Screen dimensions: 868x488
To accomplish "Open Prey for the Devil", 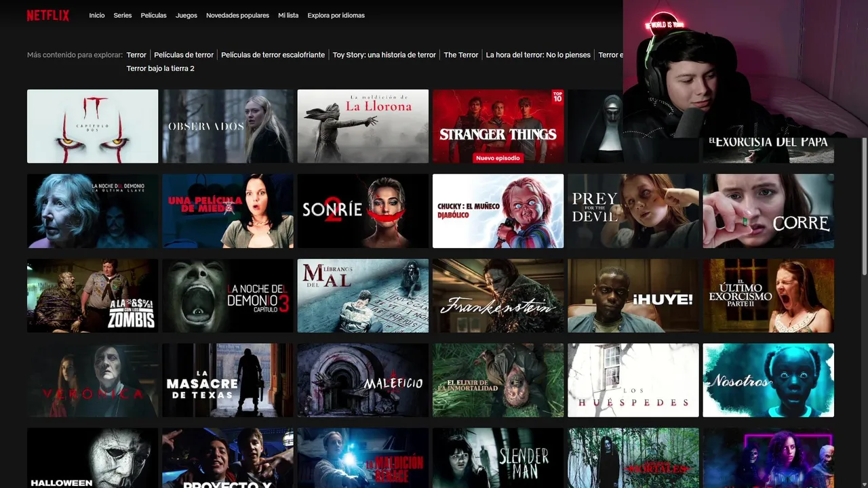I will pos(633,211).
